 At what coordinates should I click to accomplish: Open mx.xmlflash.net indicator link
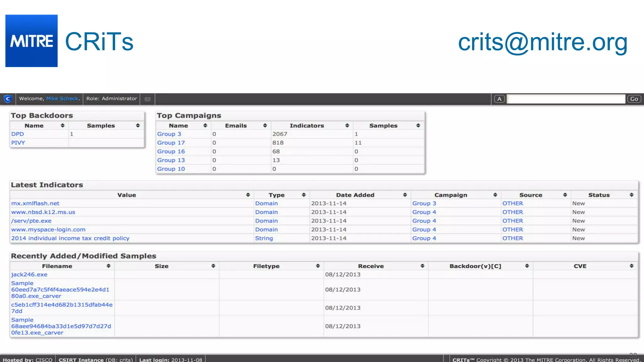[x=35, y=203]
